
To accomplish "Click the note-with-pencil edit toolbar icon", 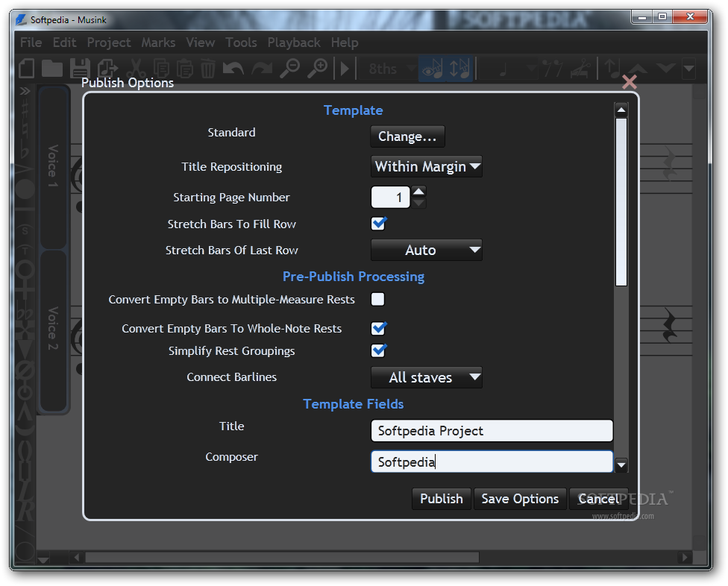I will 580,69.
